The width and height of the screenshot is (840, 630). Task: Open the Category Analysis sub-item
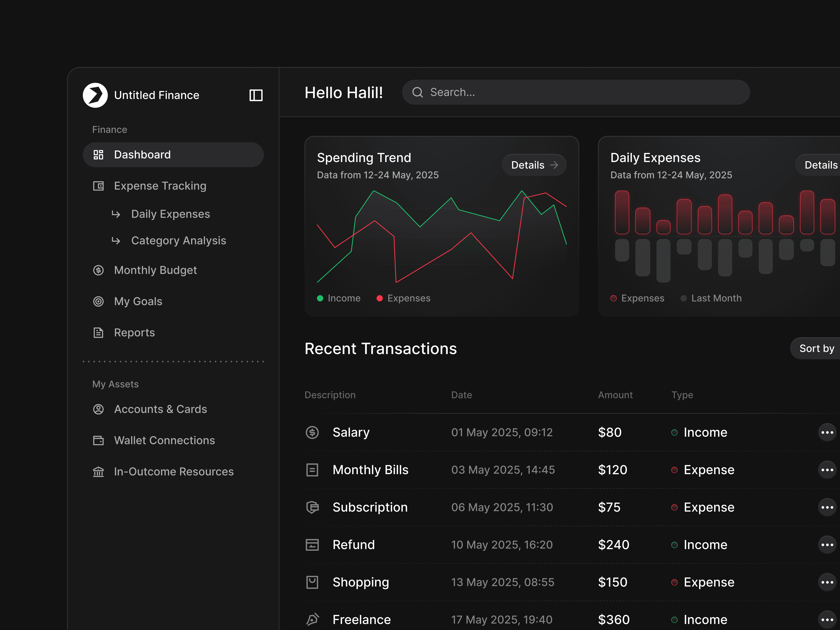pyautogui.click(x=178, y=240)
